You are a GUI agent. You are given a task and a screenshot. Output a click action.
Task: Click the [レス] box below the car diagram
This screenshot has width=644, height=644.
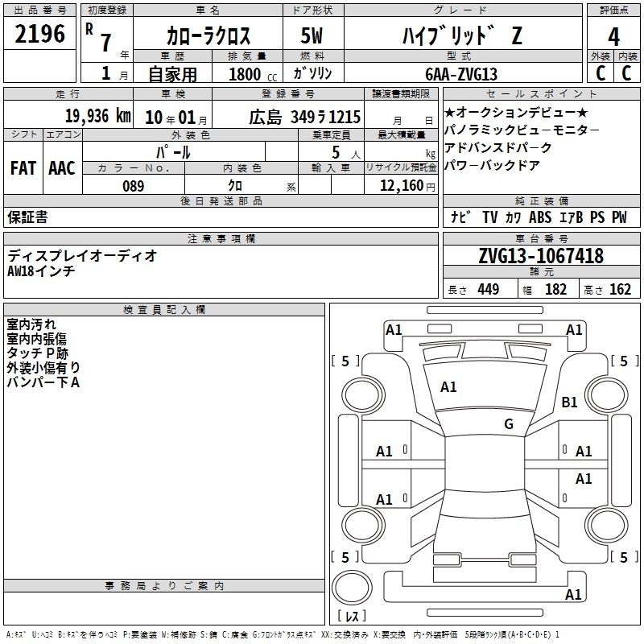[x=351, y=617]
